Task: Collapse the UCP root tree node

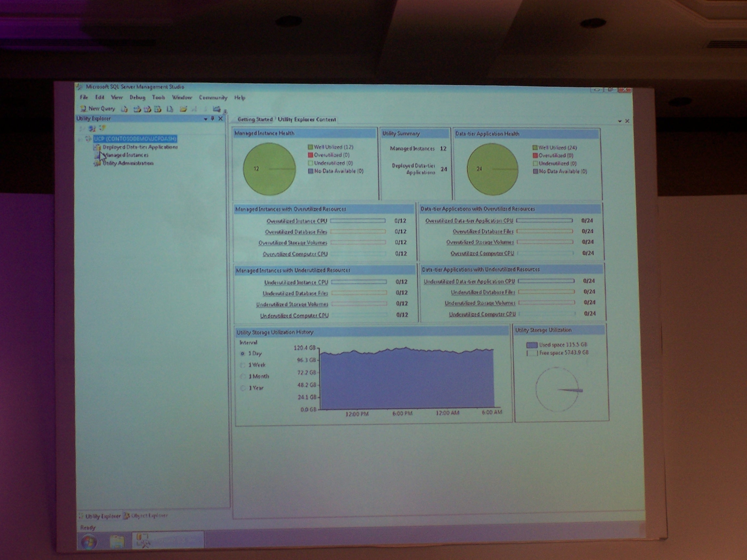Action: tap(80, 139)
